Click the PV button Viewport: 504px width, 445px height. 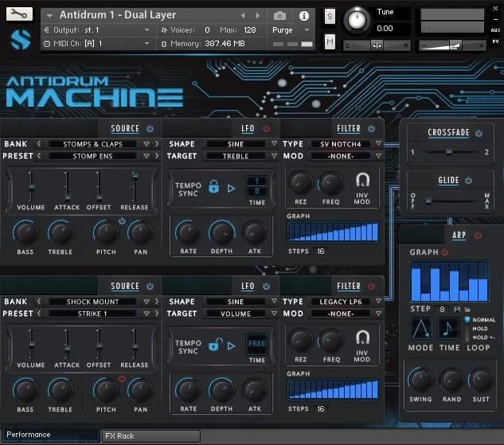tap(495, 41)
